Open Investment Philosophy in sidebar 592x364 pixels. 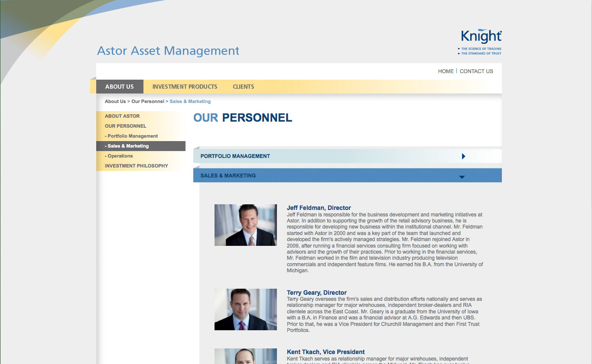137,166
